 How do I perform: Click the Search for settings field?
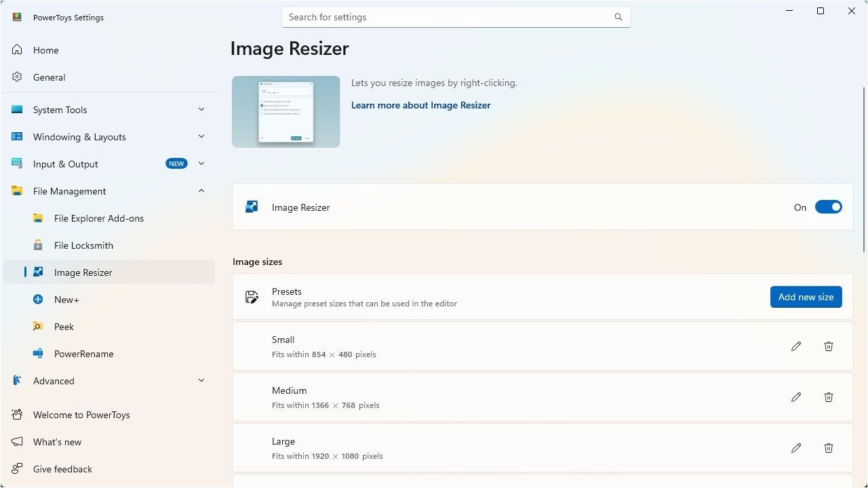point(456,17)
